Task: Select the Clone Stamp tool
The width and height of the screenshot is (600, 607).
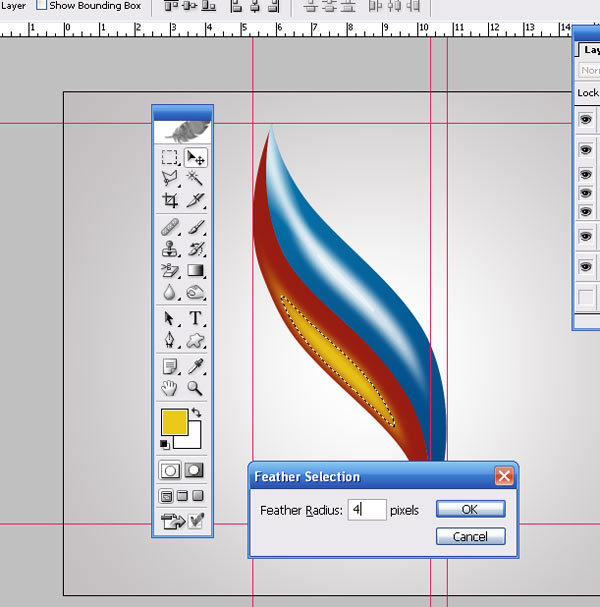Action: click(171, 249)
